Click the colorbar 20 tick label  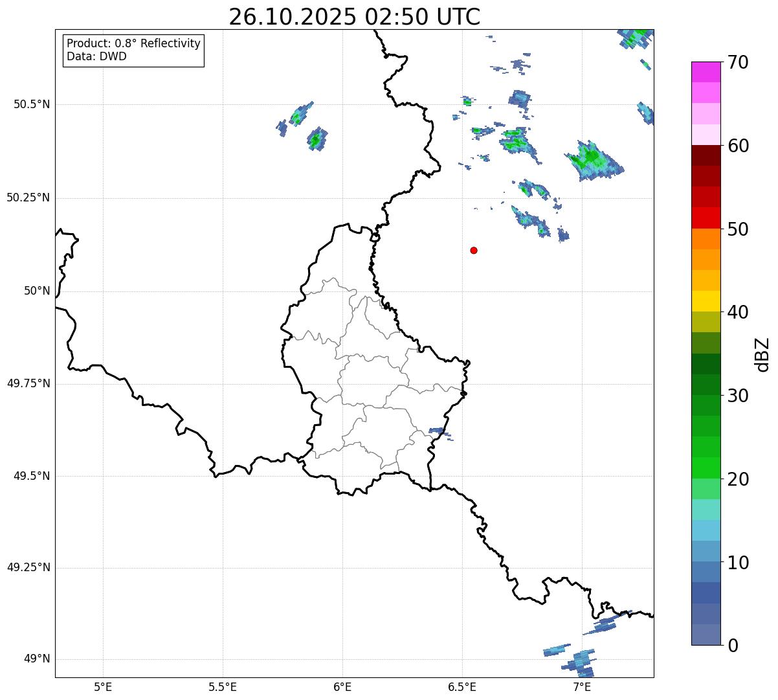tap(738, 479)
